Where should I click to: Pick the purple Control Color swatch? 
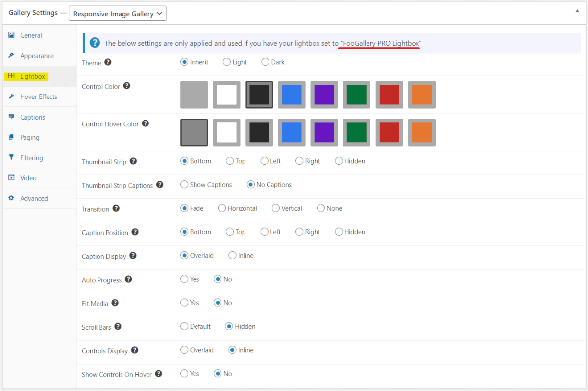click(x=324, y=95)
